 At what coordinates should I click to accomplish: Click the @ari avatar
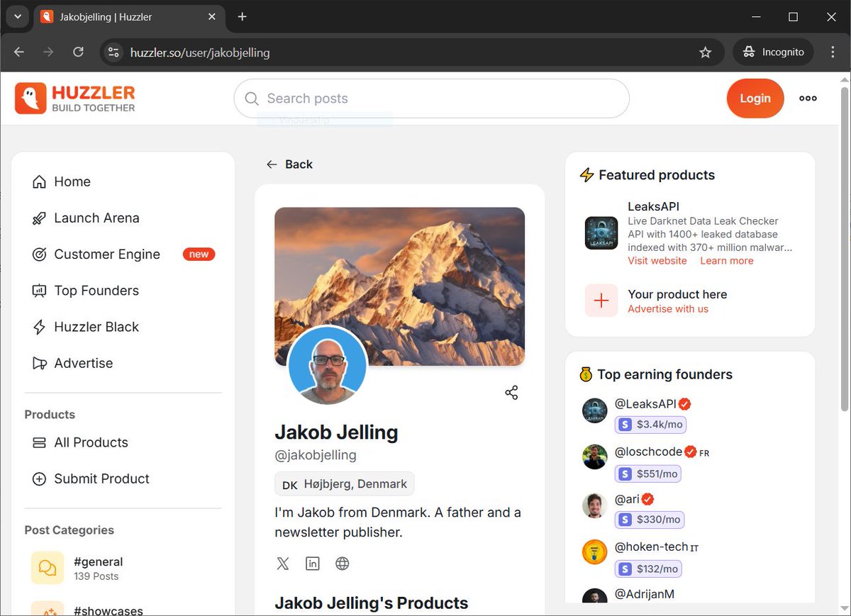tap(595, 505)
